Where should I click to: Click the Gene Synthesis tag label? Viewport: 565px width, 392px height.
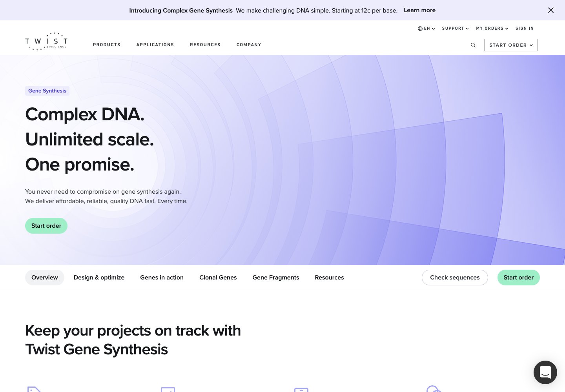click(x=47, y=91)
